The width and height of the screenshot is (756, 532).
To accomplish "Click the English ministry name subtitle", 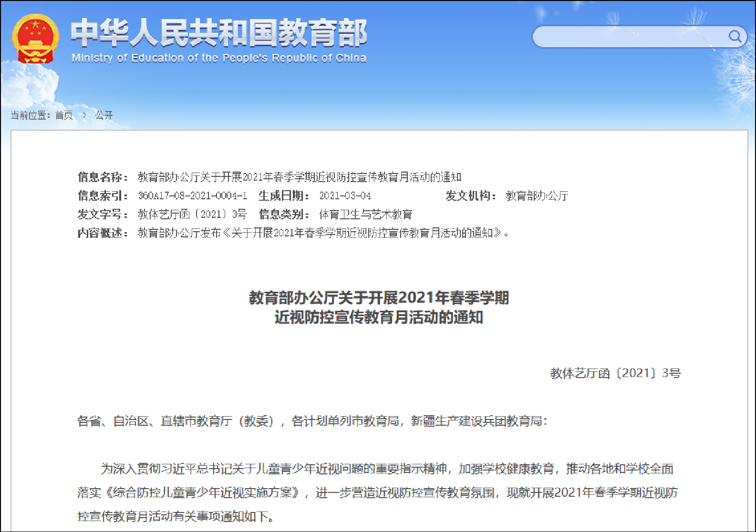I will pos(219,58).
